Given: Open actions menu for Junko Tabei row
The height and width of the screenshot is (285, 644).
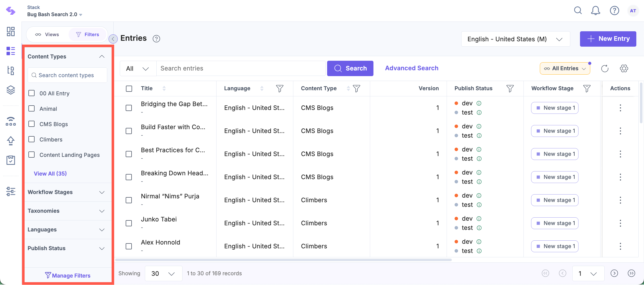Looking at the screenshot, I should (620, 223).
